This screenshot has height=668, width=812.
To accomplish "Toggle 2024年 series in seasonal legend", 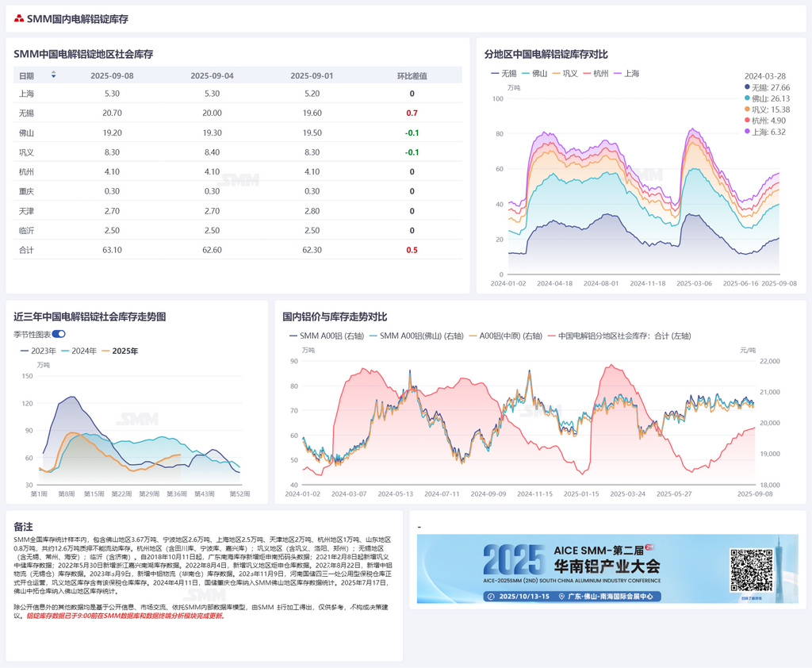I will 79,351.
